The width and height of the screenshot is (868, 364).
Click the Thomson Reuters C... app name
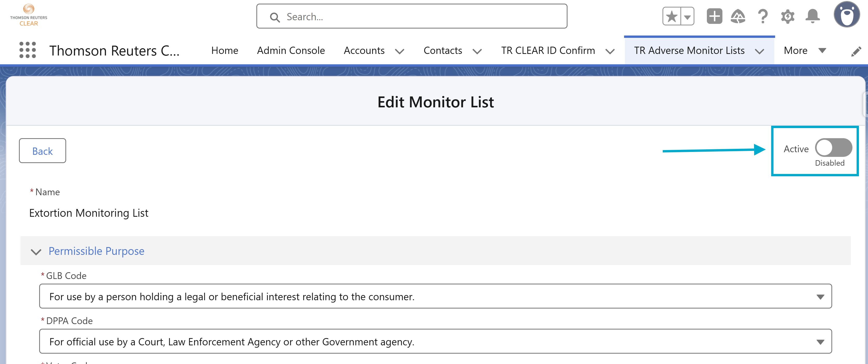click(114, 51)
